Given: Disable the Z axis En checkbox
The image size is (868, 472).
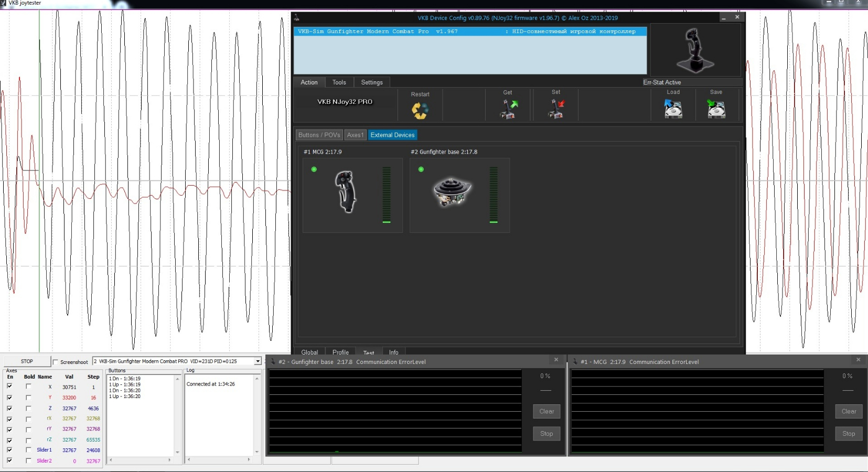Looking at the screenshot, I should pyautogui.click(x=9, y=408).
